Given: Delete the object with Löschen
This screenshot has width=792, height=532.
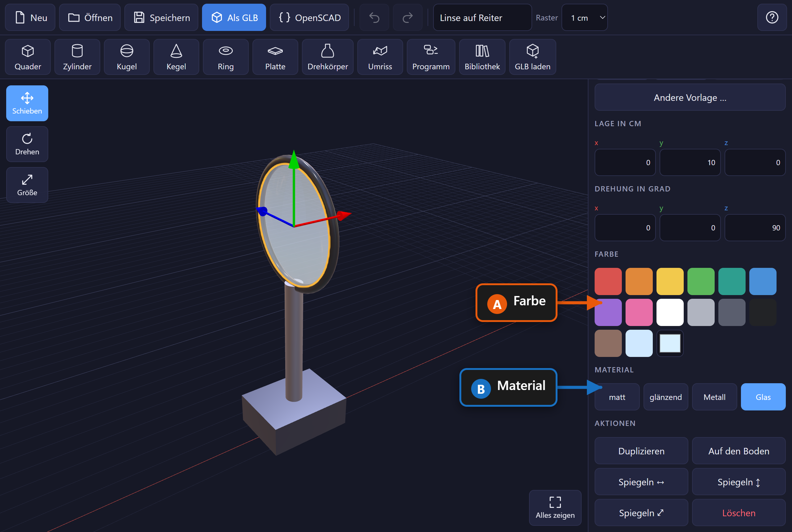Looking at the screenshot, I should click(739, 513).
